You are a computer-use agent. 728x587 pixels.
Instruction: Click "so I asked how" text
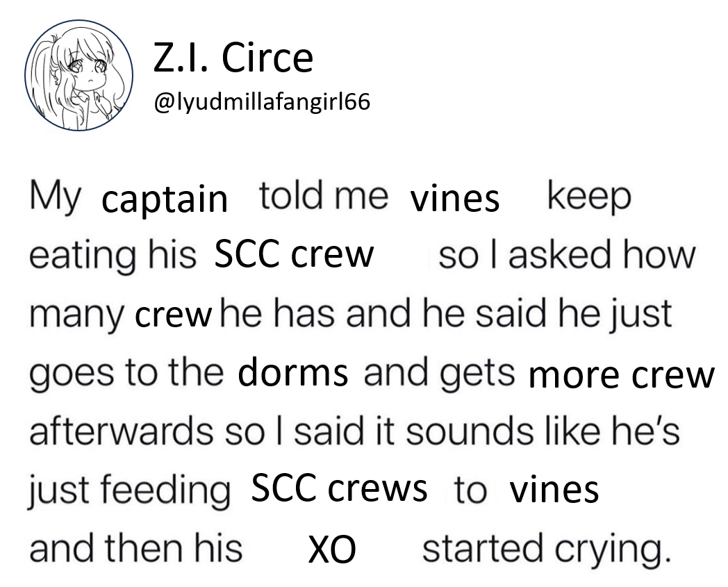(x=568, y=256)
